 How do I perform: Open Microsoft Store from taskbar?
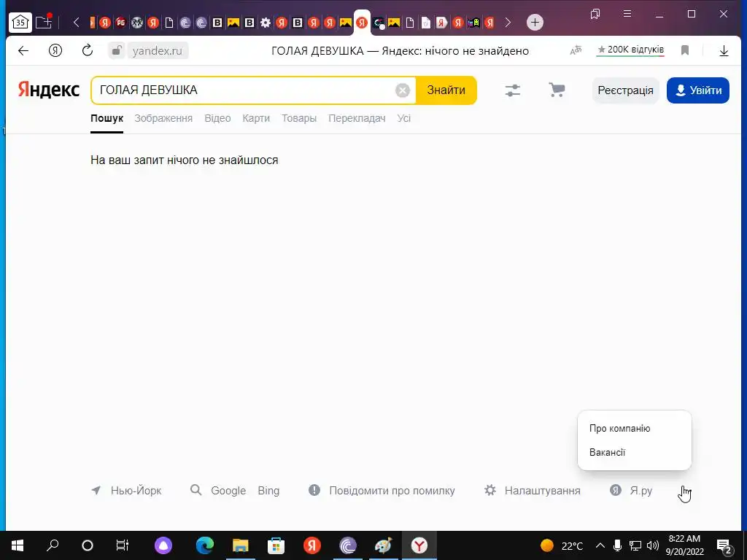276,545
